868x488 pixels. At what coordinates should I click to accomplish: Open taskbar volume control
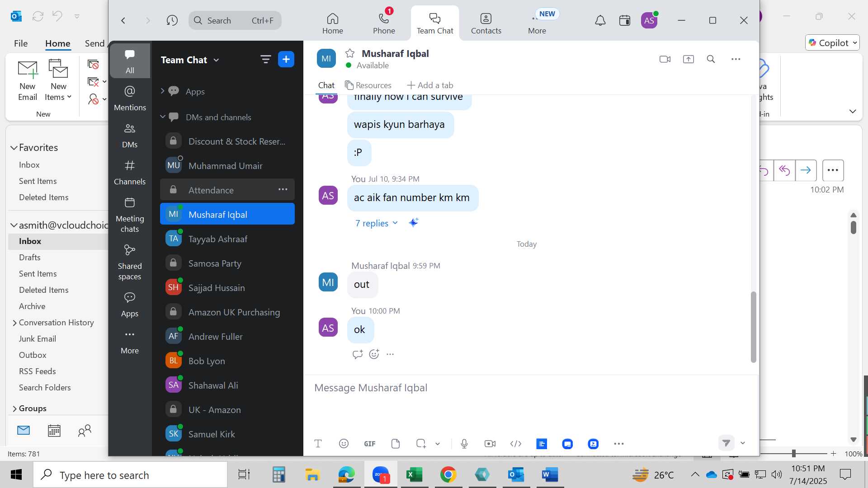[776, 474]
